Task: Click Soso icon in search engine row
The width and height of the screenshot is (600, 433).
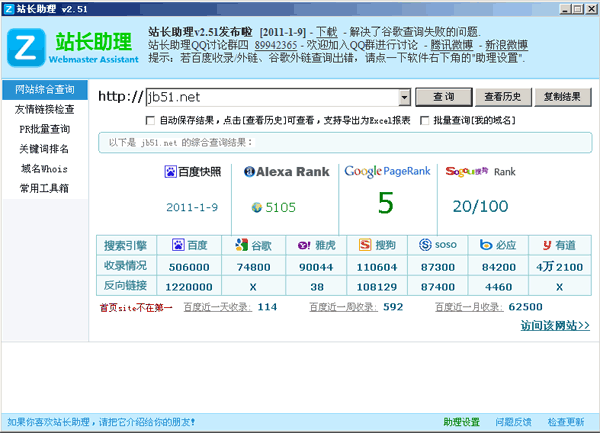Action: pyautogui.click(x=425, y=244)
